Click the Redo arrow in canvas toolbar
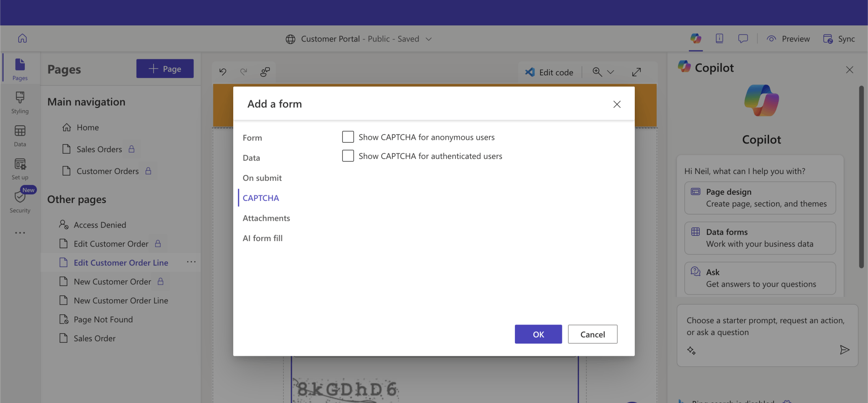868x403 pixels. (x=243, y=72)
